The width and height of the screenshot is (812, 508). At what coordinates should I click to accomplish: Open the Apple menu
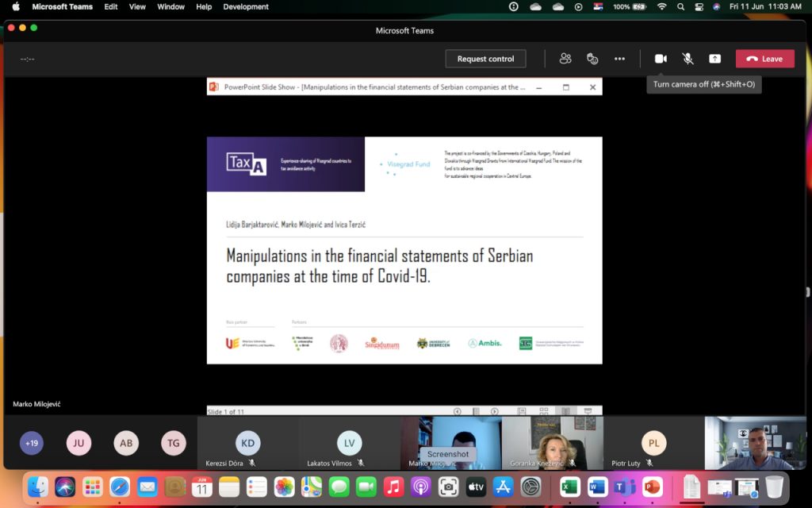[15, 6]
